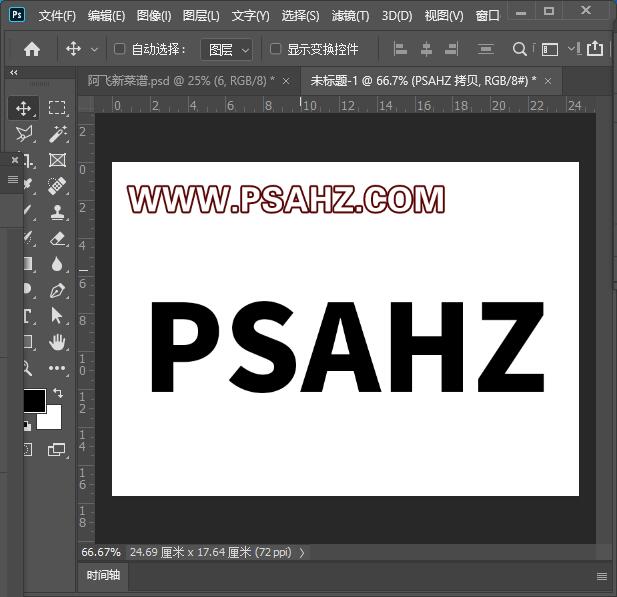Open the 滤镜(T) menu

point(350,16)
